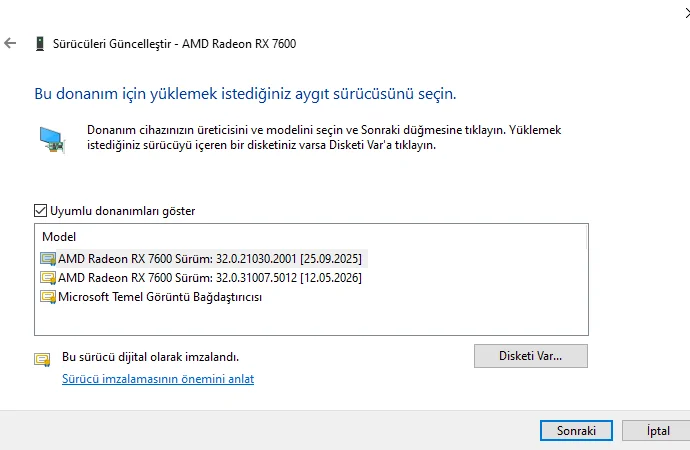The height and width of the screenshot is (450, 690).
Task: Click the device icon beside Sürücüleri Güncelleştir
Action: [40, 44]
